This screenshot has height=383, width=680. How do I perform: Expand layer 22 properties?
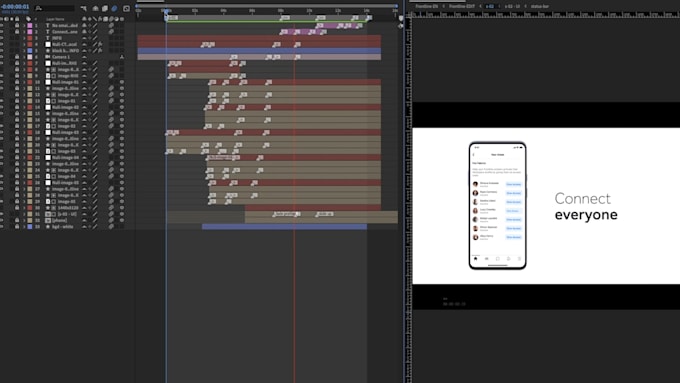[x=24, y=157]
